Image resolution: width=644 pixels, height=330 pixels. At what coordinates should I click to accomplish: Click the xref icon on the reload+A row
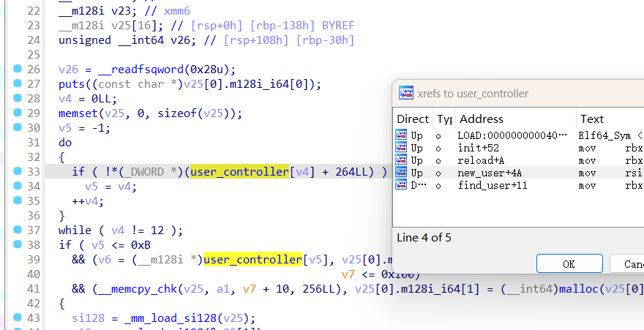pyautogui.click(x=401, y=160)
